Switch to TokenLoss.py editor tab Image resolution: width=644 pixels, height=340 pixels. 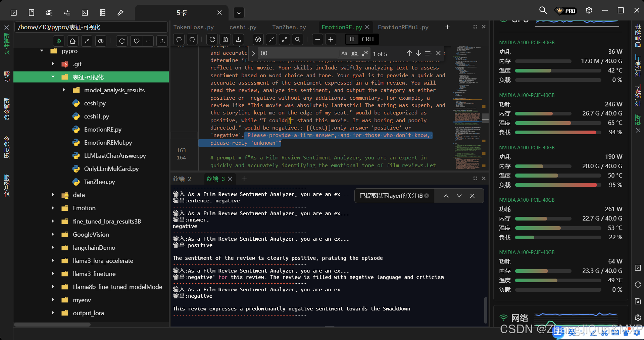tap(193, 27)
